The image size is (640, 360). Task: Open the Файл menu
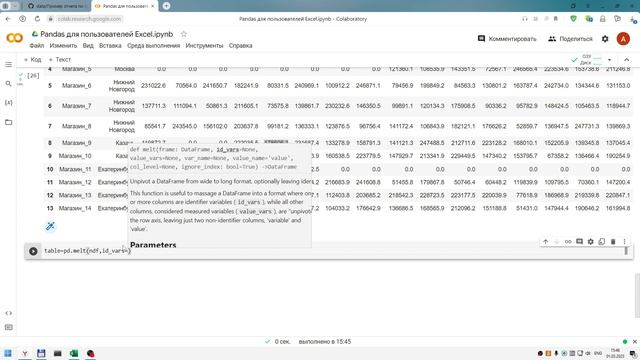pyautogui.click(x=37, y=46)
